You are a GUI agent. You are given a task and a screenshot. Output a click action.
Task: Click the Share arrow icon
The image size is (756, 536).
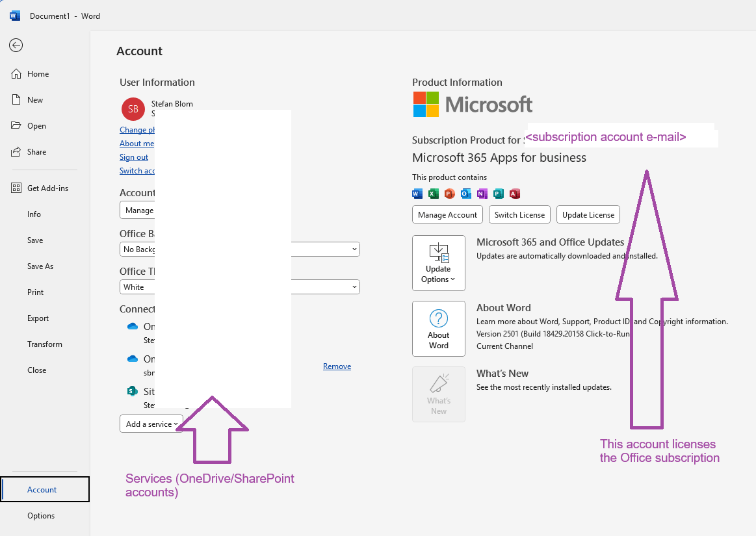coord(16,152)
